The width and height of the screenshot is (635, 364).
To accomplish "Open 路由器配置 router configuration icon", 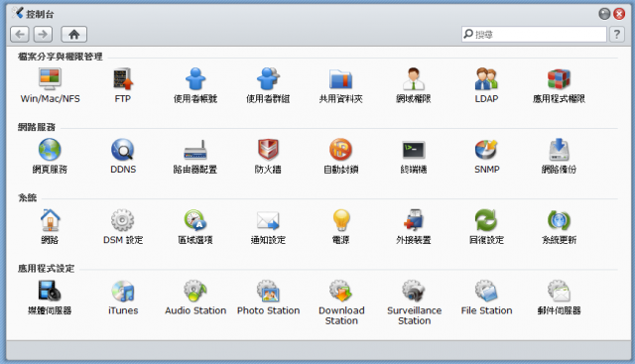I will point(195,150).
